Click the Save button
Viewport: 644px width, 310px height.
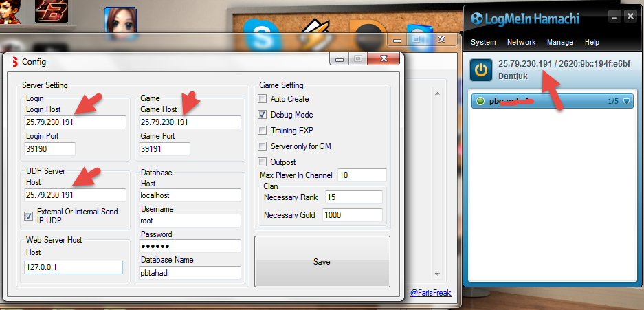pos(322,262)
